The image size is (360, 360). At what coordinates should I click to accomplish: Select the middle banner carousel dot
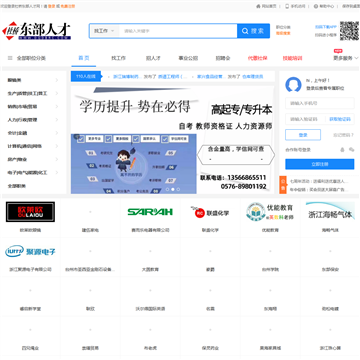coord(173,189)
